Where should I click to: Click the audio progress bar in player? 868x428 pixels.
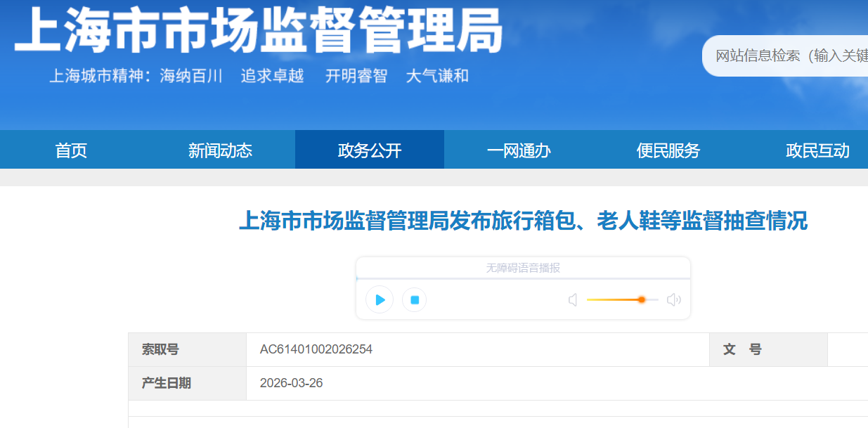pyautogui.click(x=523, y=279)
